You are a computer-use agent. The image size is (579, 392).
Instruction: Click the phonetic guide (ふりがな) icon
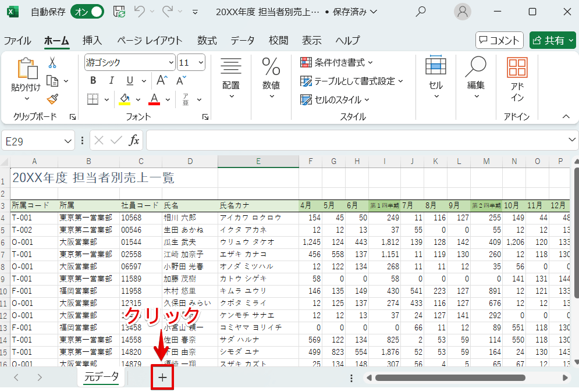point(186,99)
